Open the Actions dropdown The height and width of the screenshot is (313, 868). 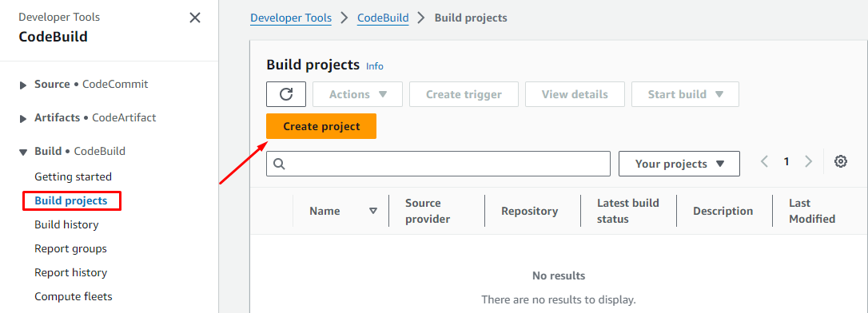click(x=357, y=94)
